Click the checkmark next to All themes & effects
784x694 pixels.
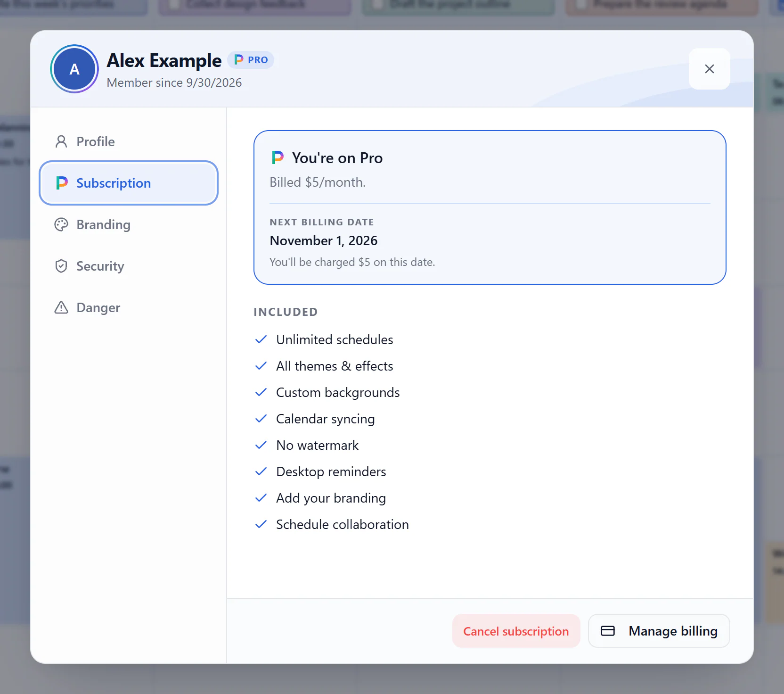[x=261, y=366]
